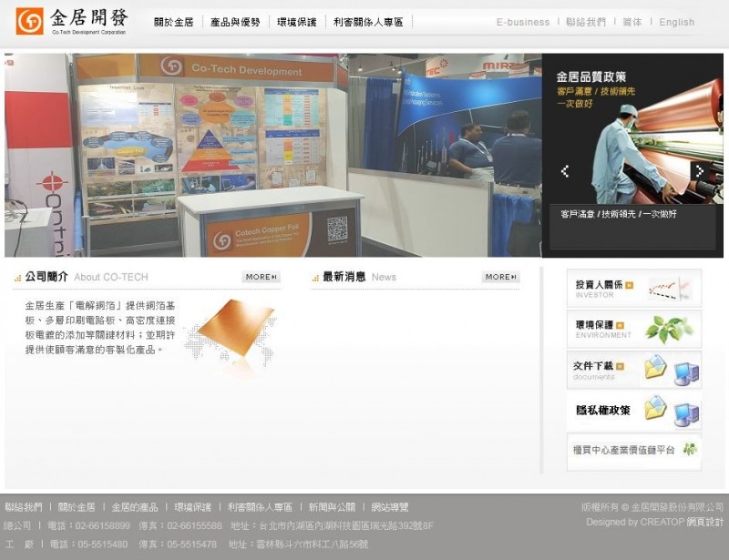Click footer link 環境保護
The width and height of the screenshot is (729, 560).
[x=192, y=507]
